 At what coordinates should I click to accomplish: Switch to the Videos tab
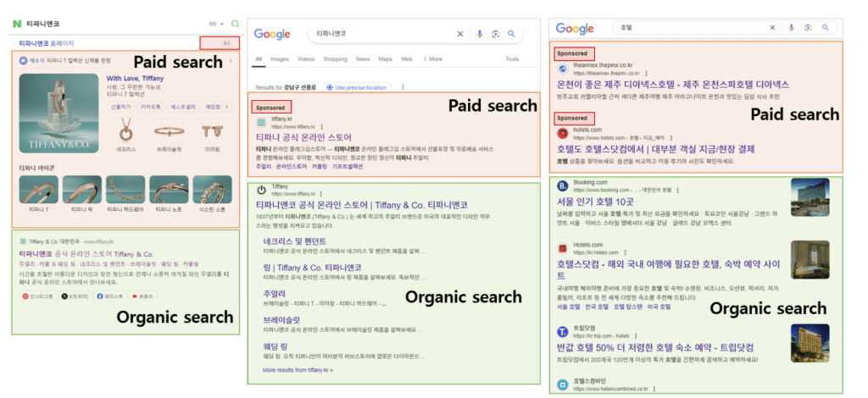pyautogui.click(x=306, y=58)
